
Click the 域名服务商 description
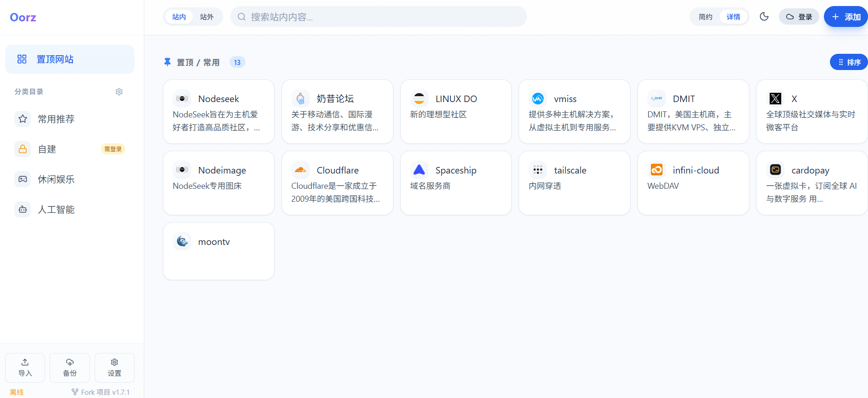[431, 186]
